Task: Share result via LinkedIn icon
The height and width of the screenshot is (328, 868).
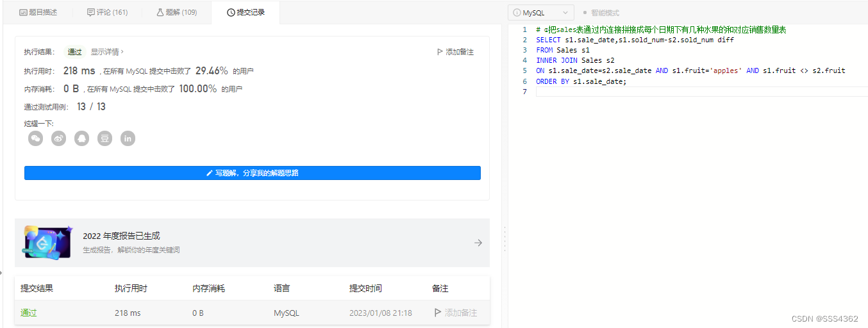Action: point(128,138)
